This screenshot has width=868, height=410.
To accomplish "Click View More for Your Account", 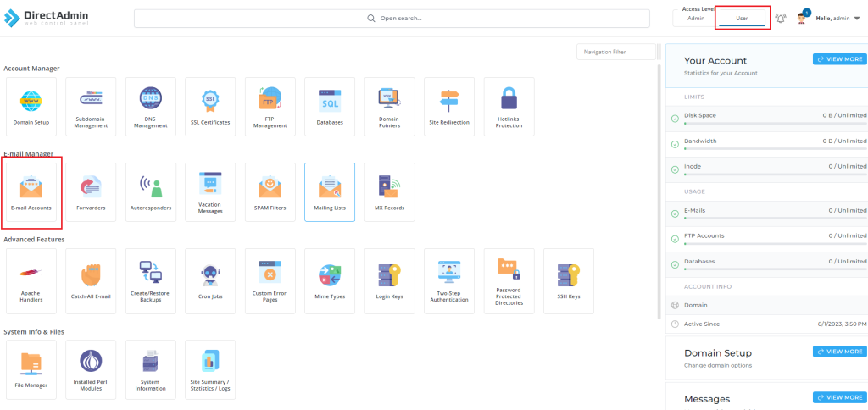I will coord(838,59).
